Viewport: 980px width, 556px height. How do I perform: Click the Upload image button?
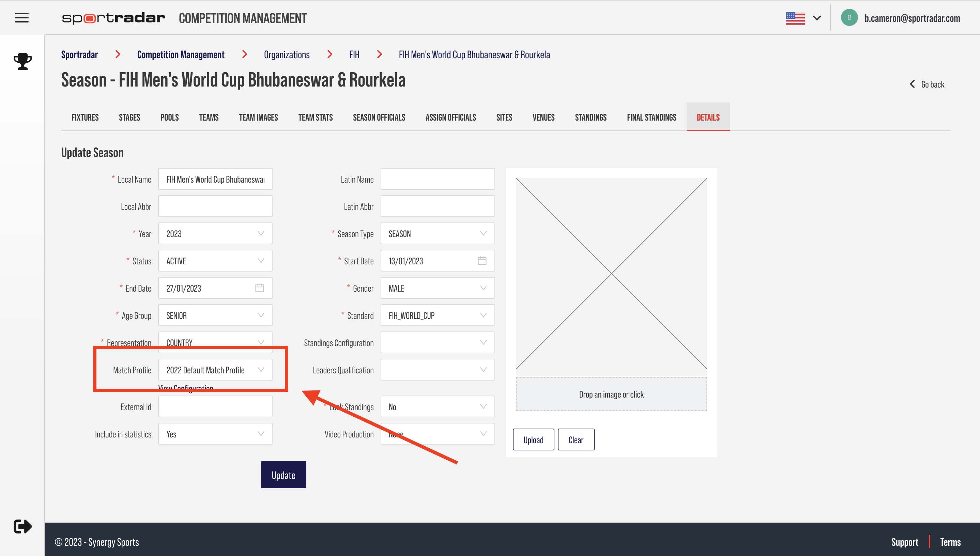[534, 439]
